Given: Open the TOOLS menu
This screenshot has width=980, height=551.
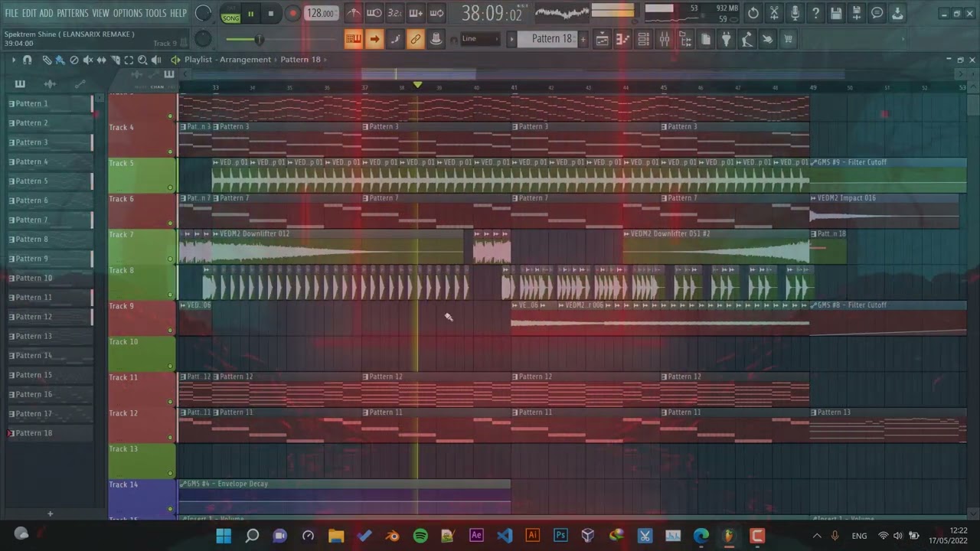Looking at the screenshot, I should pos(155,13).
